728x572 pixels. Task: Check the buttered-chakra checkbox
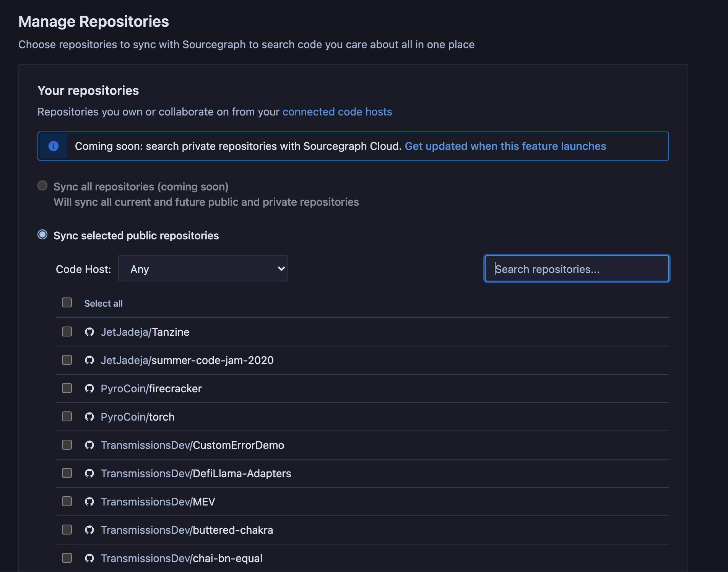point(67,530)
